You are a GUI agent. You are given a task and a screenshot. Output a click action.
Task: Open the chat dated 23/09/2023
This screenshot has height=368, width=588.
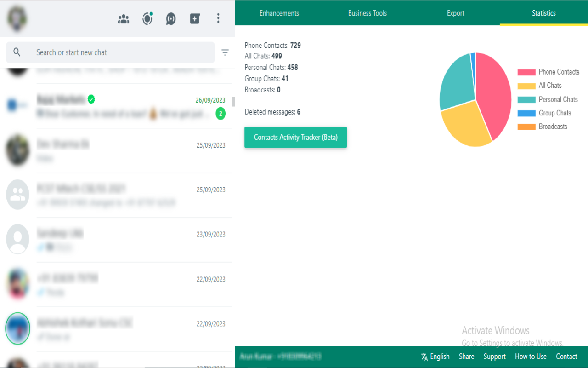coord(116,240)
